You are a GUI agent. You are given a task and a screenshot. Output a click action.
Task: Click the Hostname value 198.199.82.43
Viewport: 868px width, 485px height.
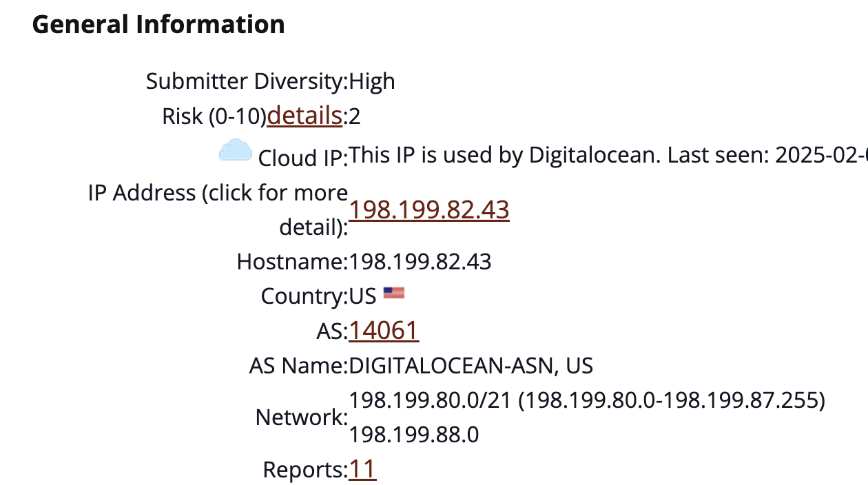[x=420, y=262]
